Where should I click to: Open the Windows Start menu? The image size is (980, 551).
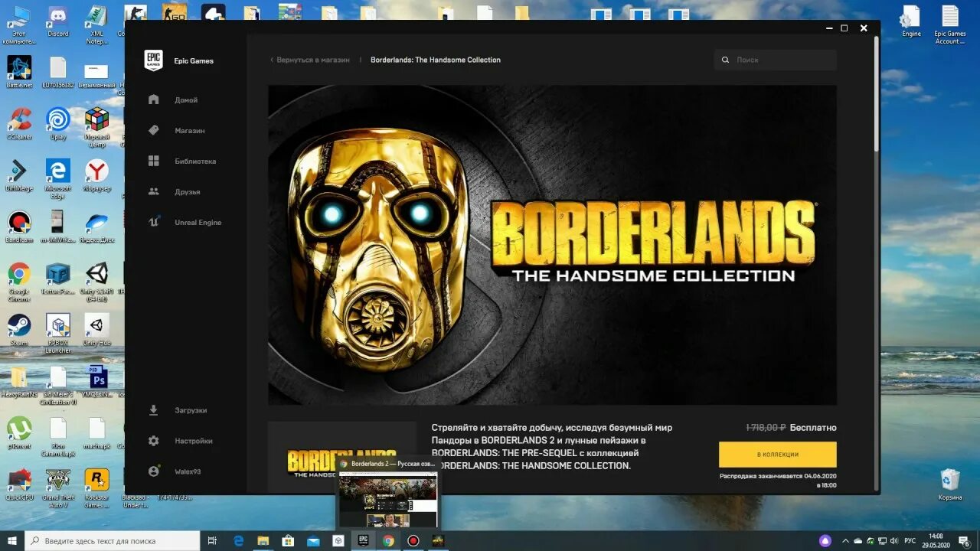pyautogui.click(x=12, y=540)
